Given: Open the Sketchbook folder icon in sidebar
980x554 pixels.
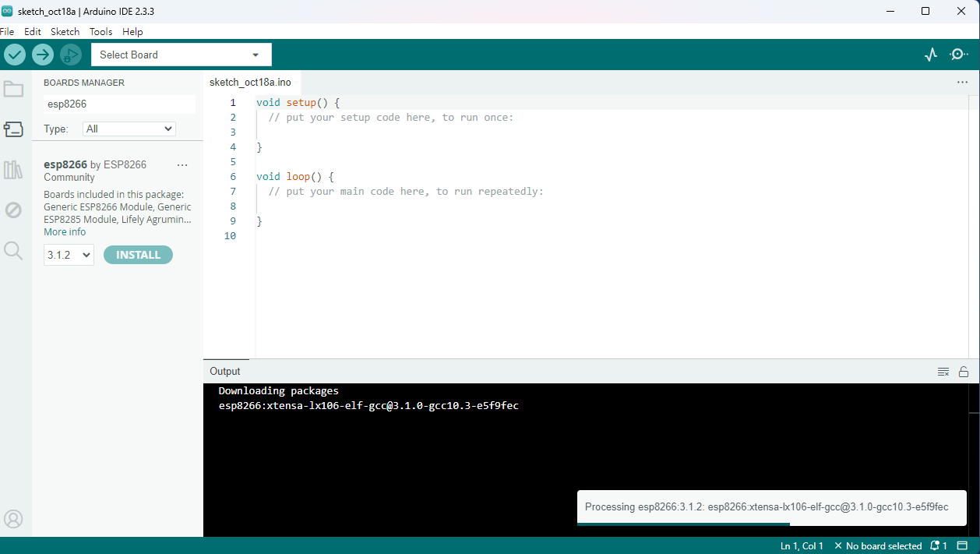Looking at the screenshot, I should [13, 89].
